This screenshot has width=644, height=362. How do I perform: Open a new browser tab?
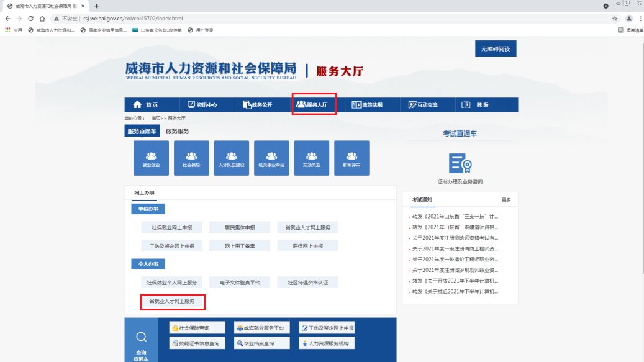point(96,6)
